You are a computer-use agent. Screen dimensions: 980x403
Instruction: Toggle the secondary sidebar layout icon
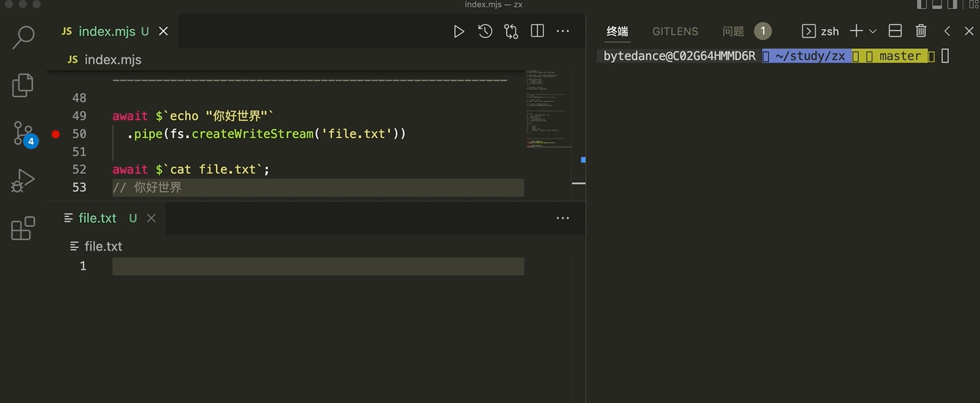tap(952, 4)
